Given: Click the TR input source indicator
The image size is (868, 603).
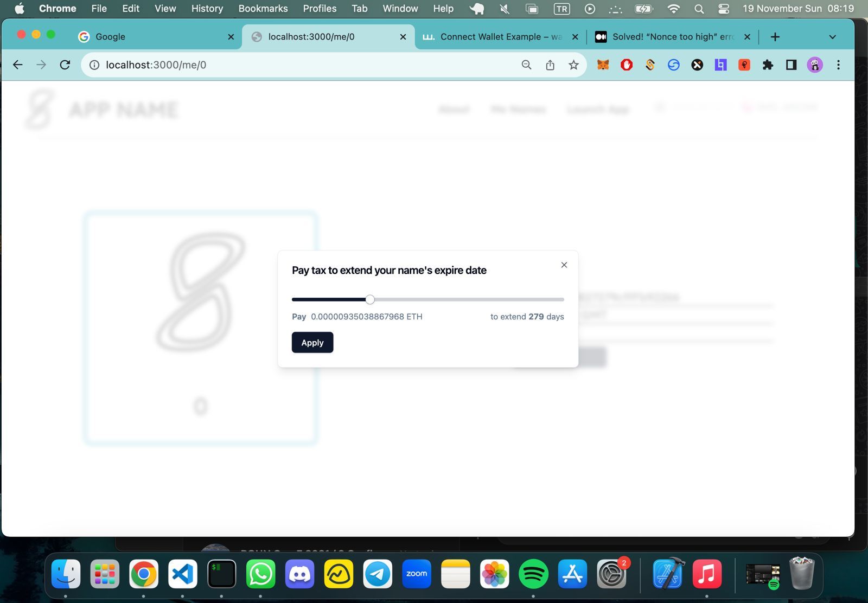Looking at the screenshot, I should 561,9.
